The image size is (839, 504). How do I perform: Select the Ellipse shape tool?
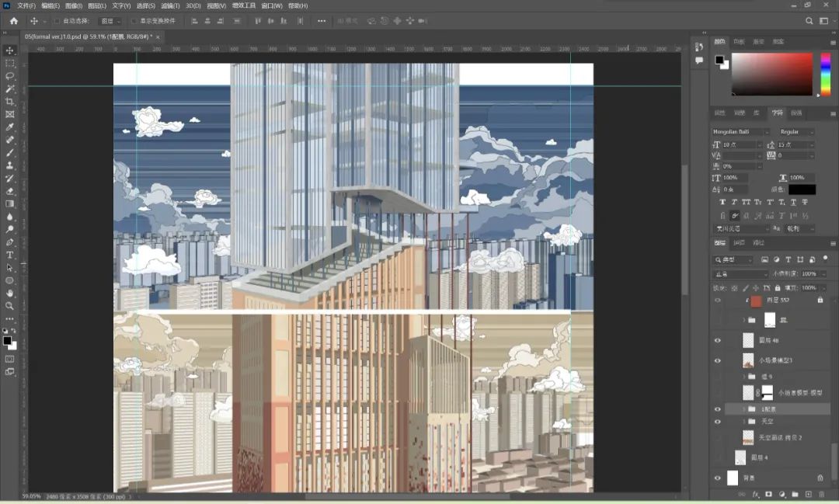point(9,281)
